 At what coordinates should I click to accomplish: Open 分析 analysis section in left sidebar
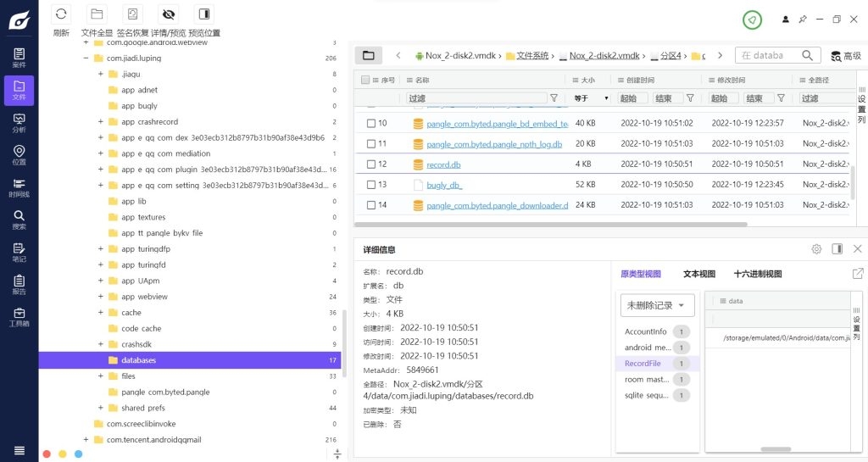19,122
